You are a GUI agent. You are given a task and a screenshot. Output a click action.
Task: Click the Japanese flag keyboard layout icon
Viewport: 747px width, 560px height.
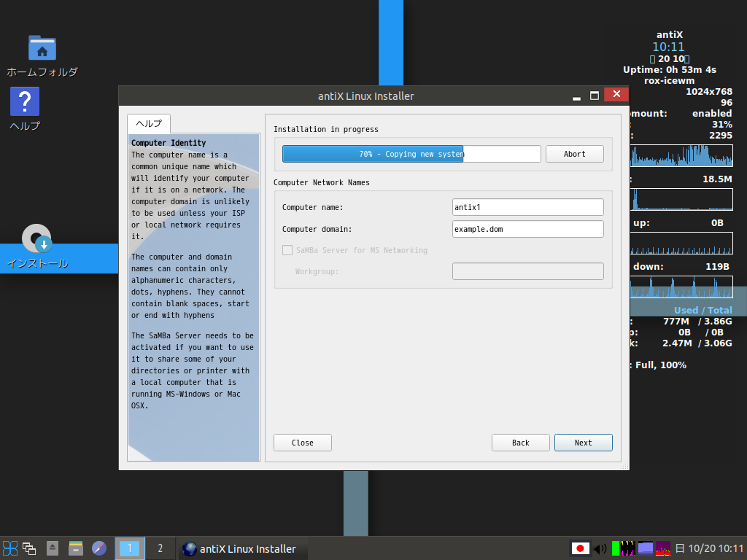(x=580, y=548)
